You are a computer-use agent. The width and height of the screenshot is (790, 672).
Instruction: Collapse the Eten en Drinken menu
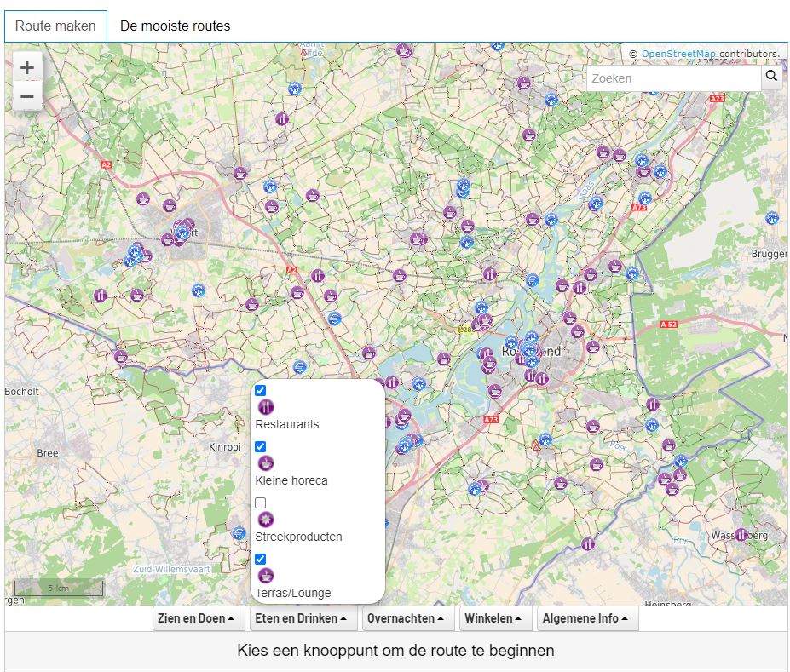click(x=303, y=618)
